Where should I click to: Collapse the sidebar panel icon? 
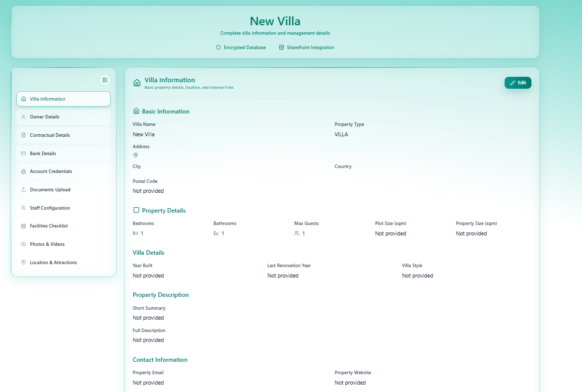point(105,80)
